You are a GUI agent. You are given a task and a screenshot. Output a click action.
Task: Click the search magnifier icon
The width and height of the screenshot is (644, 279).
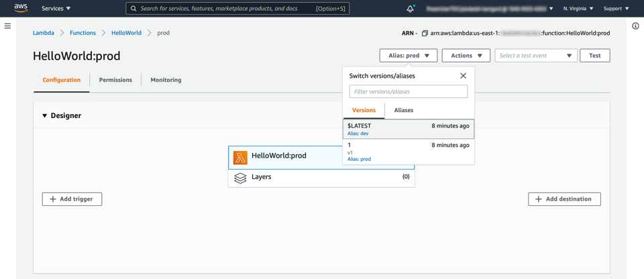click(x=133, y=9)
